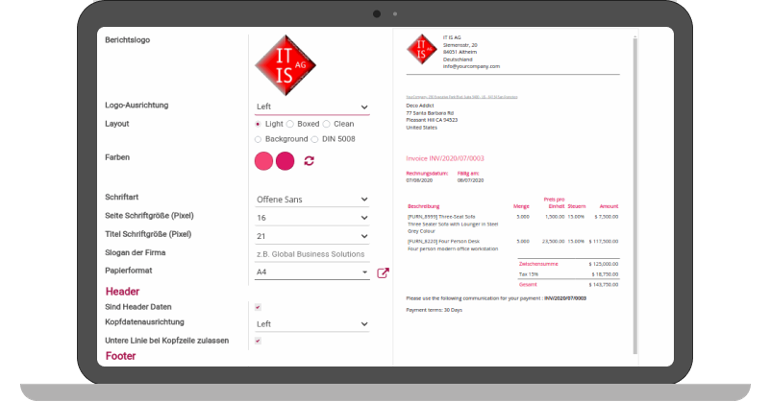The width and height of the screenshot is (770, 402).
Task: Select the Light layout option
Action: click(x=258, y=124)
